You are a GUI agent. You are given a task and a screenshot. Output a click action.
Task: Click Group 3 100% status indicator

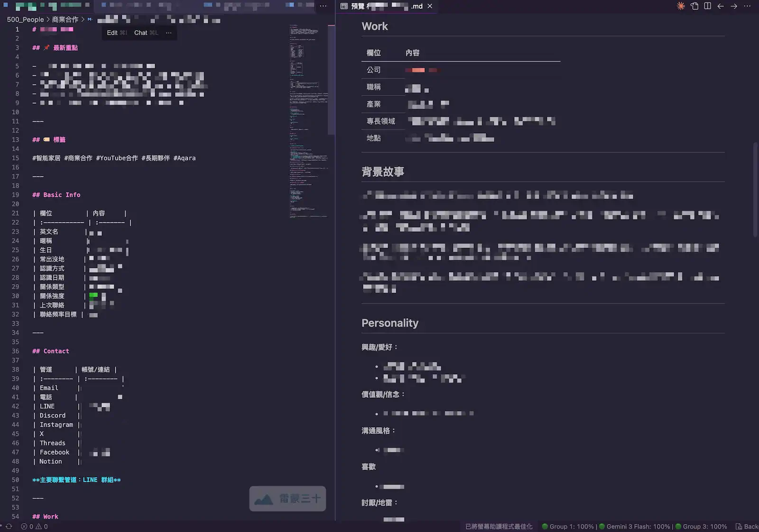[701, 526]
